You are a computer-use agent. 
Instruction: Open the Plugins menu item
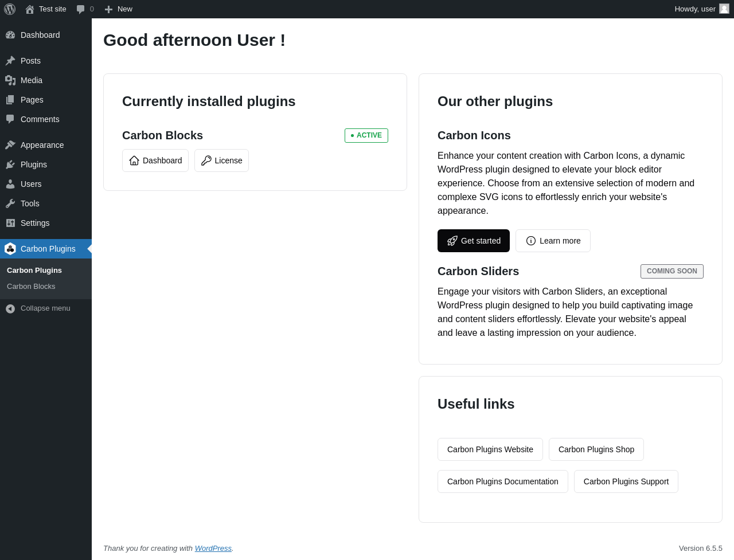point(33,165)
